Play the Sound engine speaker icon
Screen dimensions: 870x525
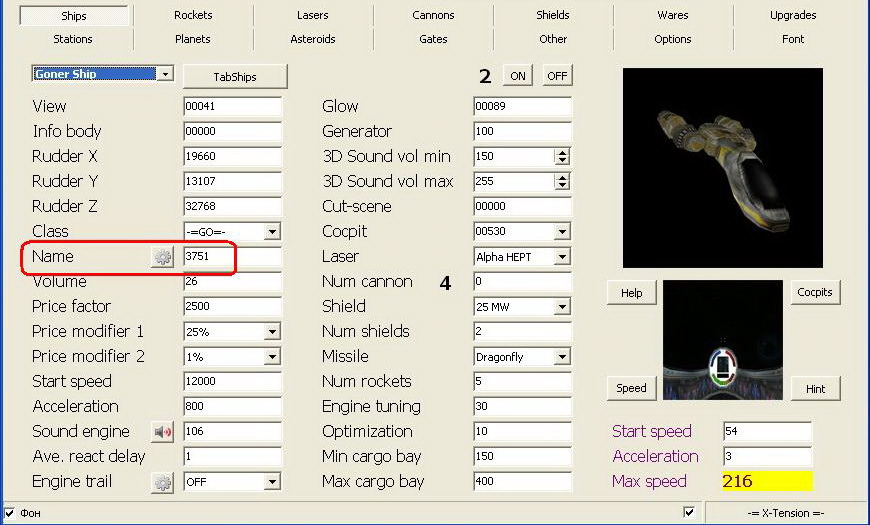pos(162,432)
